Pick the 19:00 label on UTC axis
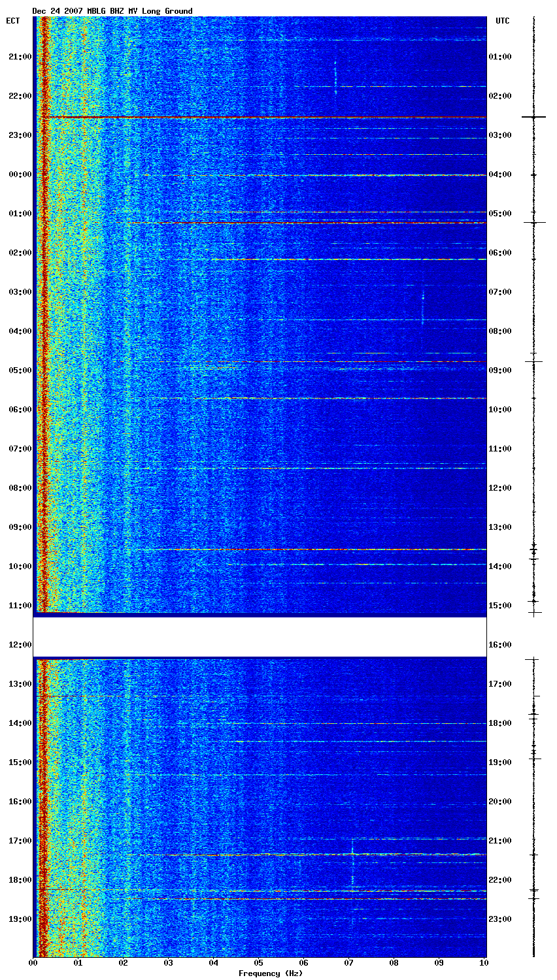 coord(500,762)
